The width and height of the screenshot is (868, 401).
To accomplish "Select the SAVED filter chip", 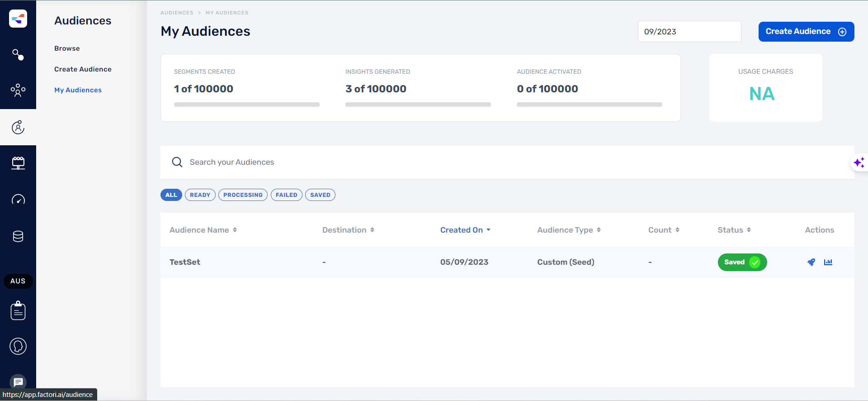I will coord(320,195).
